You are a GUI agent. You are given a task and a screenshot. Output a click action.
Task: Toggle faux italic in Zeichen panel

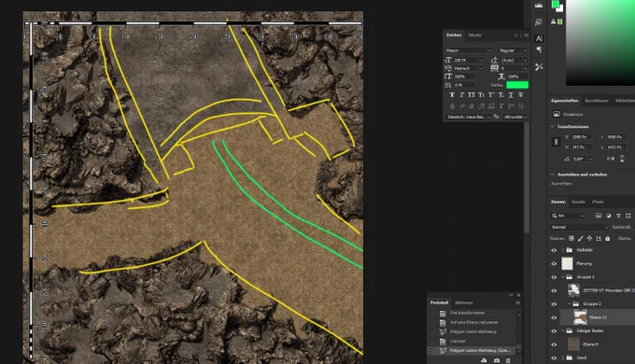pyautogui.click(x=461, y=95)
